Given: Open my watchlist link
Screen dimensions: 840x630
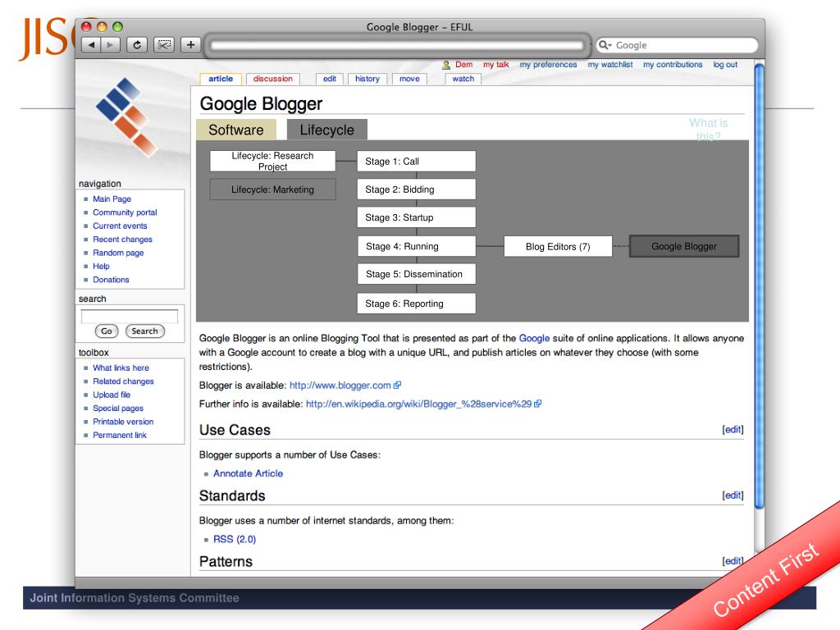Looking at the screenshot, I should (610, 64).
